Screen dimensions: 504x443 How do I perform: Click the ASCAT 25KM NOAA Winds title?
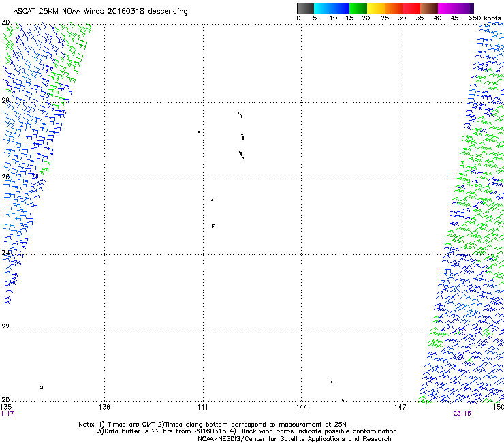[x=100, y=12]
